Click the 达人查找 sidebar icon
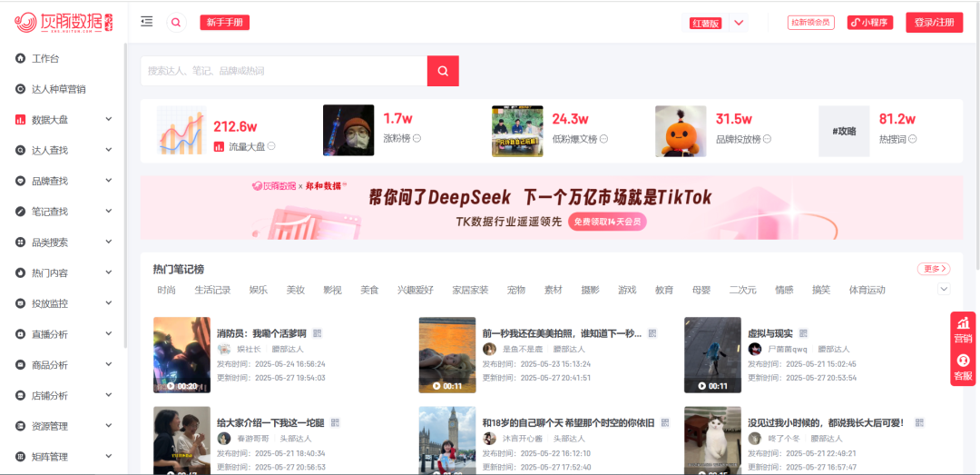The image size is (980, 475). 20,150
